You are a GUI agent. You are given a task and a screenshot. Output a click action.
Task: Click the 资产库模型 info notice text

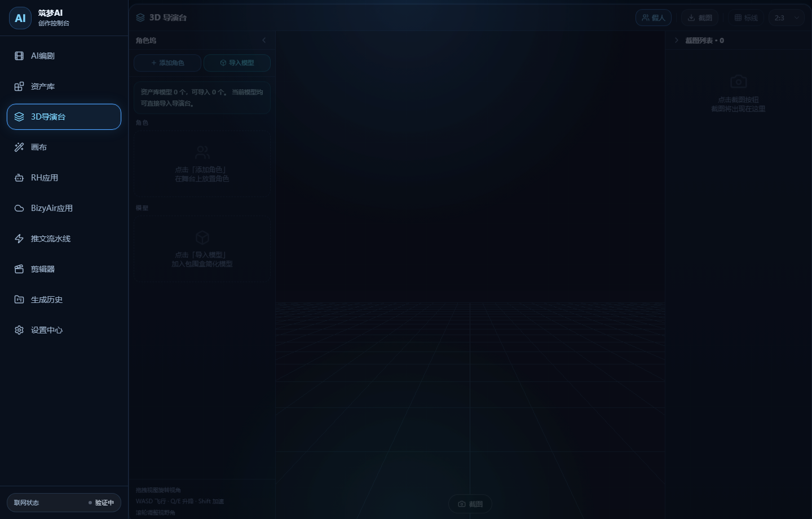(202, 98)
